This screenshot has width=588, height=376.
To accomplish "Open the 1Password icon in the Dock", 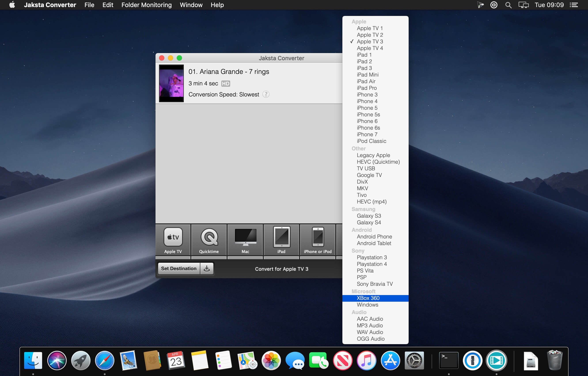I will (472, 360).
